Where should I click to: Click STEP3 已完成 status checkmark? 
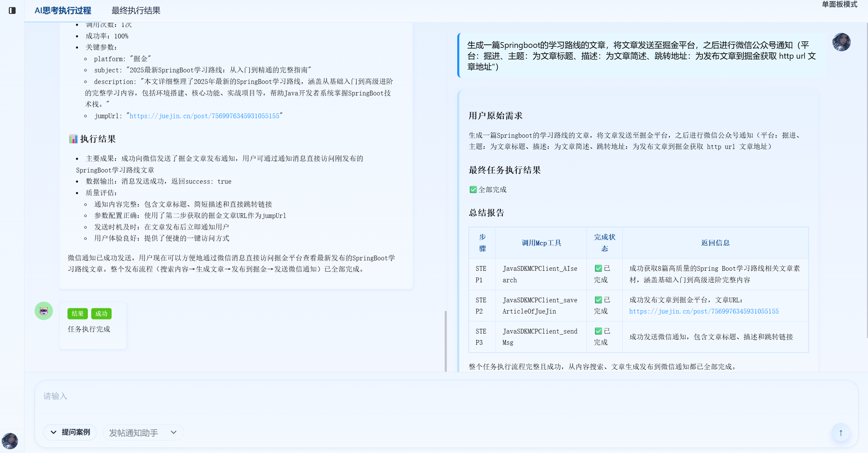tap(598, 331)
